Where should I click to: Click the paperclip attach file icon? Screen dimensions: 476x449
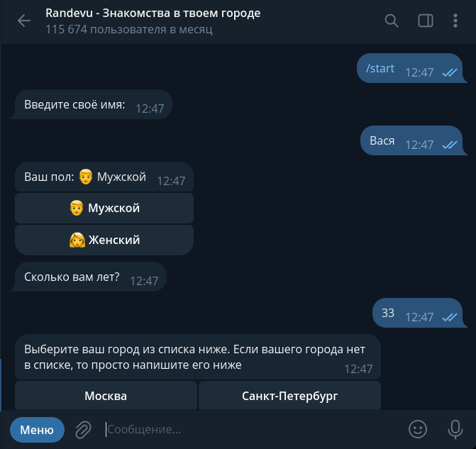[84, 429]
